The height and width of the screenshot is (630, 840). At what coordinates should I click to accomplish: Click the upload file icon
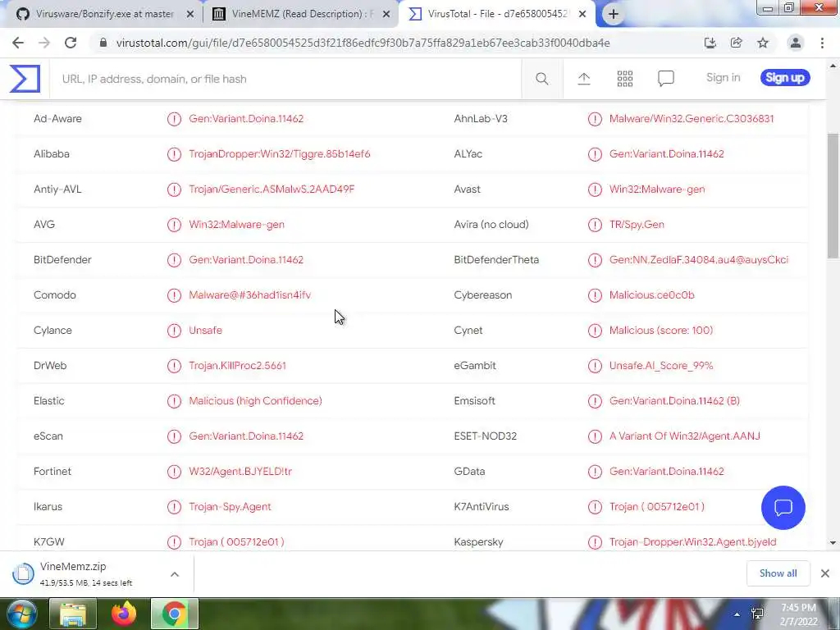coord(584,79)
